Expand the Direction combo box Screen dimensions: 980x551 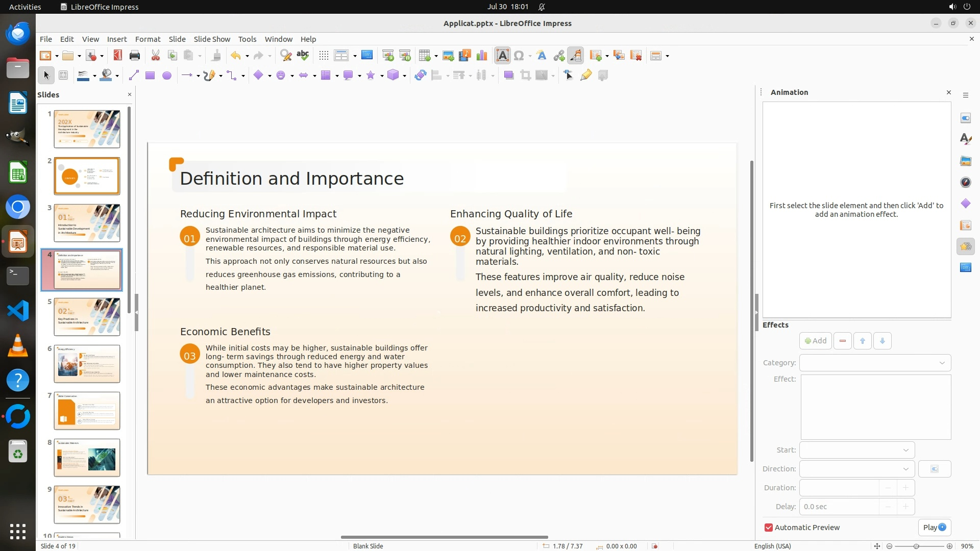click(856, 469)
